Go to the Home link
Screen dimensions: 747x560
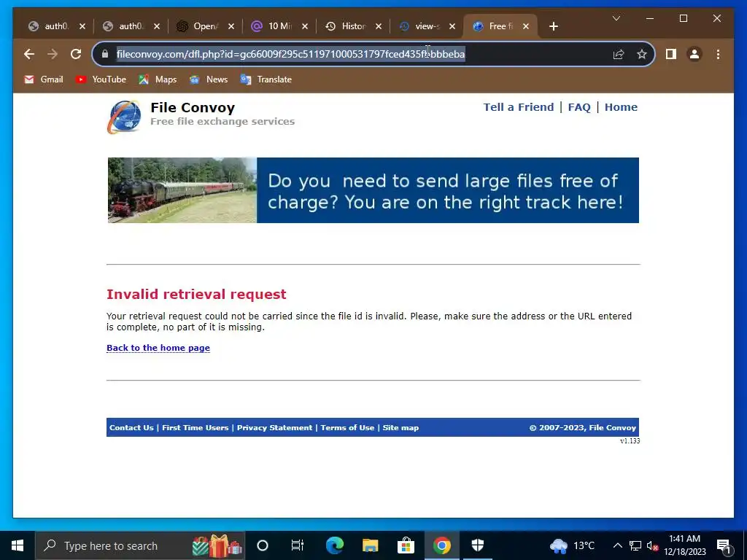[621, 107]
